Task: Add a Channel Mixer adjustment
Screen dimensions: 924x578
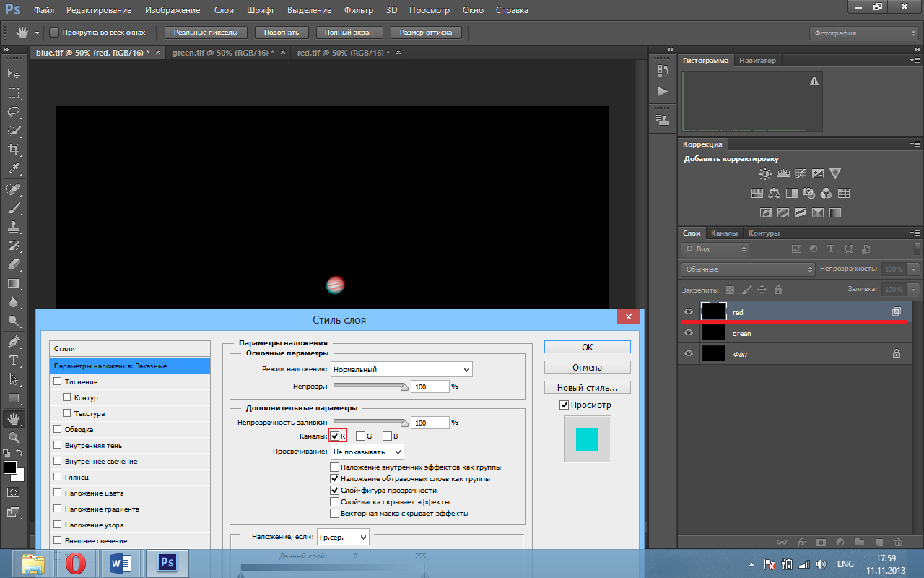Action: [x=827, y=194]
